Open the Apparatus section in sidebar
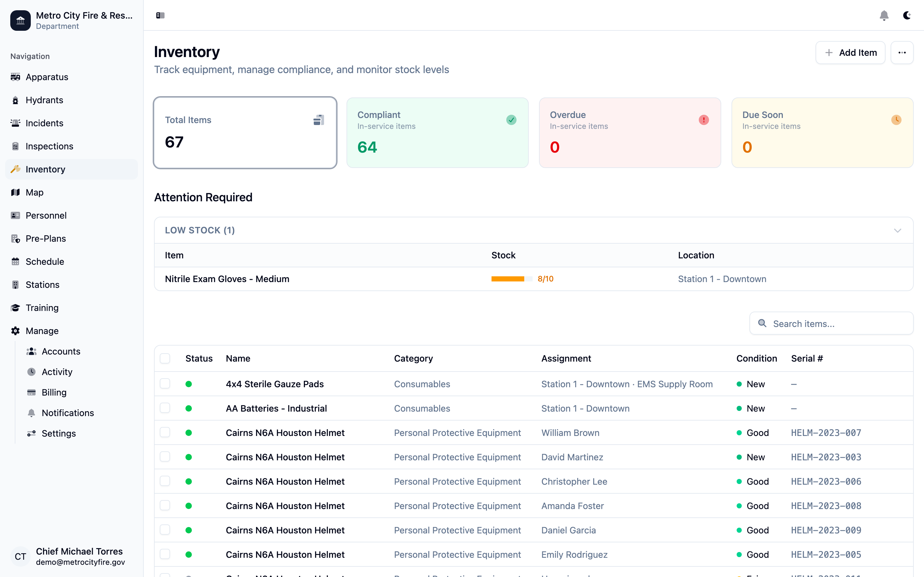This screenshot has height=577, width=924. click(x=16, y=77)
